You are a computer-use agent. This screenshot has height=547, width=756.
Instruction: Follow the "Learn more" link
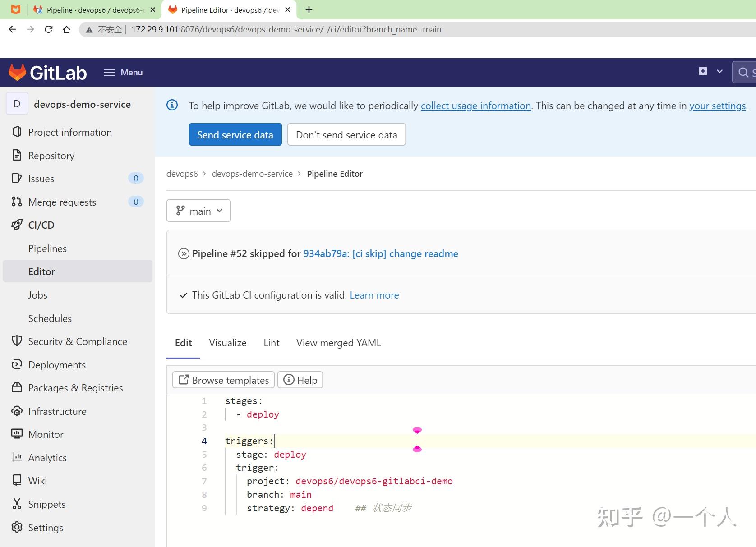[374, 295]
